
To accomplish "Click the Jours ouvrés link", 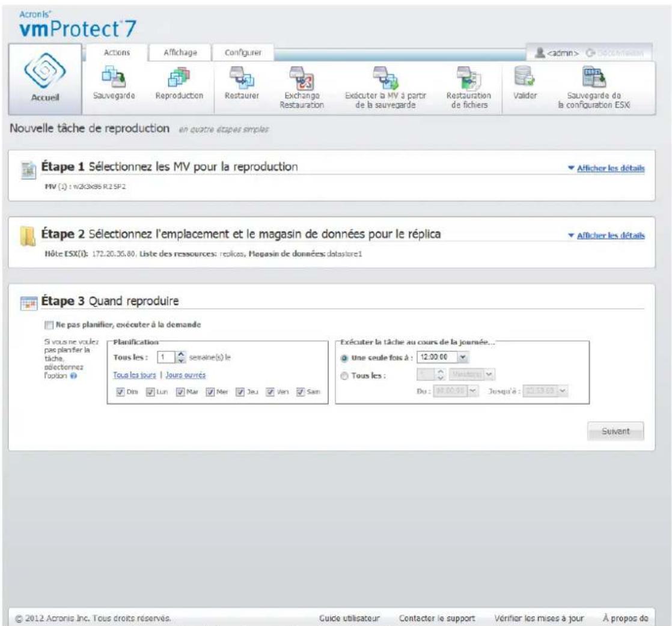I will click(186, 375).
